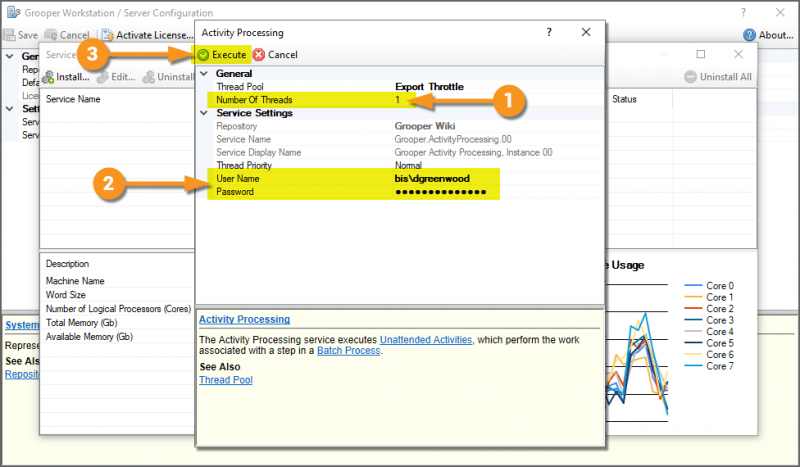Click the Install service icon
The width and height of the screenshot is (800, 467).
pos(48,77)
